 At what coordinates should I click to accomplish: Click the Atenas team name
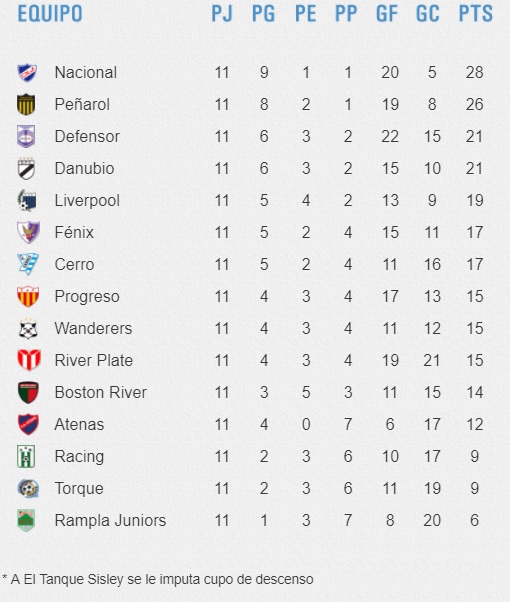(x=79, y=424)
